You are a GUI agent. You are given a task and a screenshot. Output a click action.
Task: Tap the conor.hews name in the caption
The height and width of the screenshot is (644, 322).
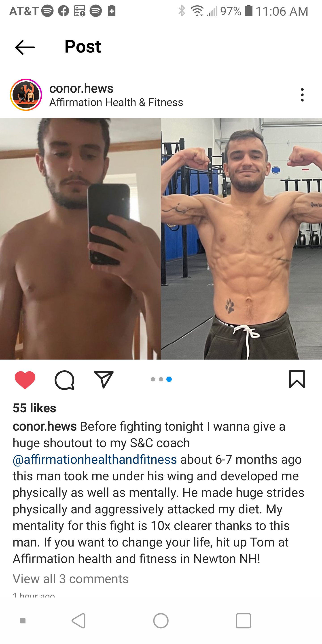pos(45,426)
